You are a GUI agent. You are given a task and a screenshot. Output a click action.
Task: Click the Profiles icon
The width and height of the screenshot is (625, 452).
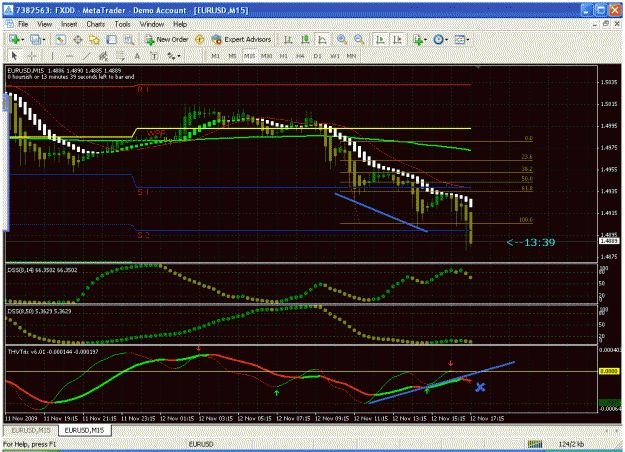35,39
